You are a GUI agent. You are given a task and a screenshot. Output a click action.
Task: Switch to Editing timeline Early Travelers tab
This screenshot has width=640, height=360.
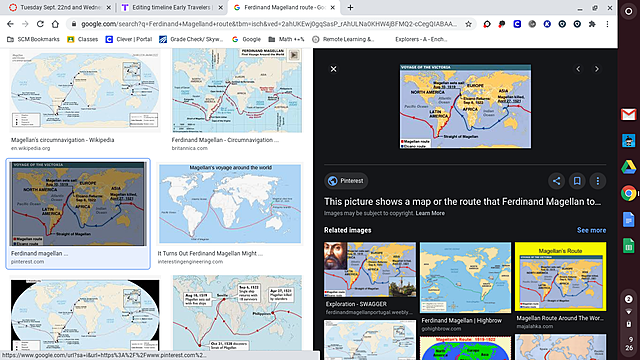(171, 7)
